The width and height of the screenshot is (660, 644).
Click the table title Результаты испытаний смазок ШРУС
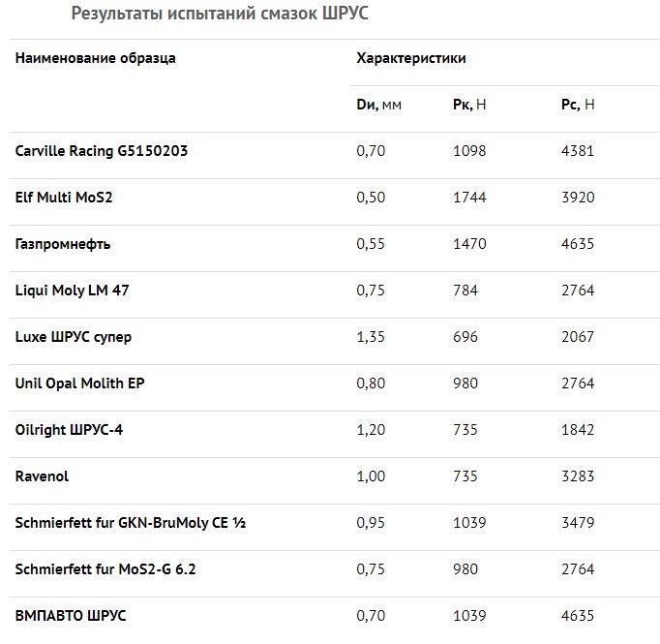pyautogui.click(x=220, y=14)
